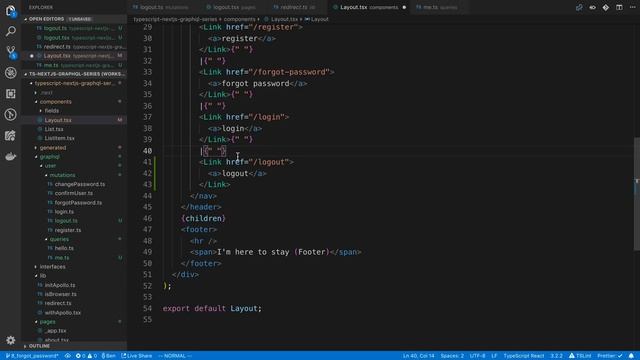Click the diamond-shaped editor action icon
The image size is (640, 360).
(x=606, y=7)
